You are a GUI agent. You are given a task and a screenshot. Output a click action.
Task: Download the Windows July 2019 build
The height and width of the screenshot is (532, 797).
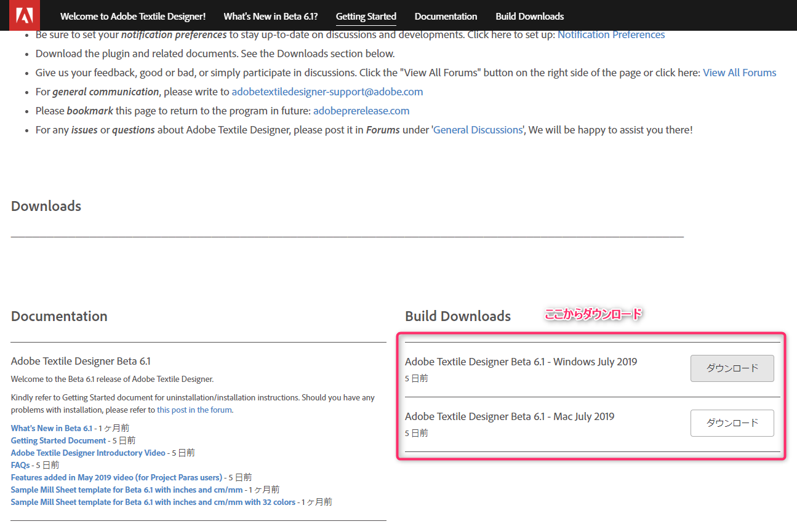coord(732,368)
